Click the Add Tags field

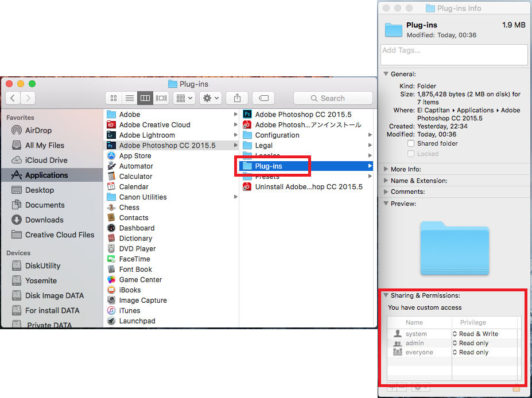pyautogui.click(x=454, y=55)
